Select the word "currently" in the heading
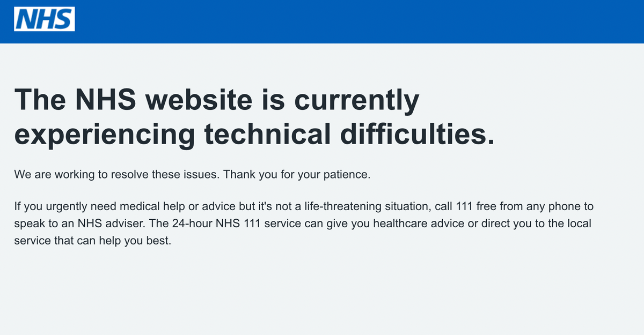This screenshot has width=644, height=335. point(355,102)
